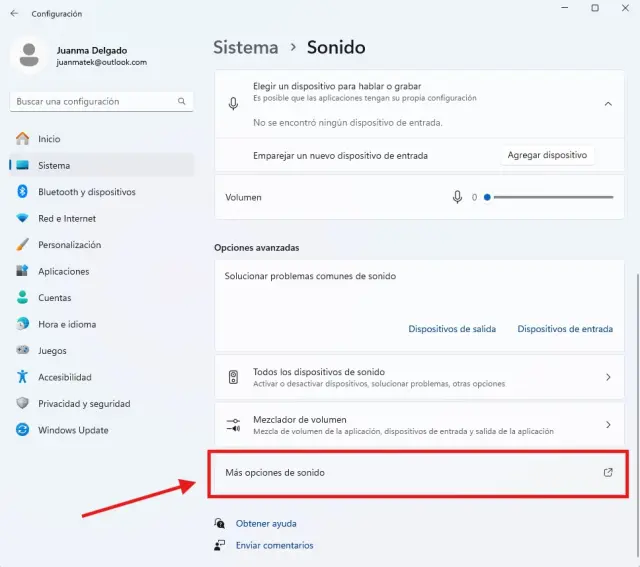Screen dimensions: 640x567
Task: Select Red e Internet in sidebar
Action: (x=67, y=218)
